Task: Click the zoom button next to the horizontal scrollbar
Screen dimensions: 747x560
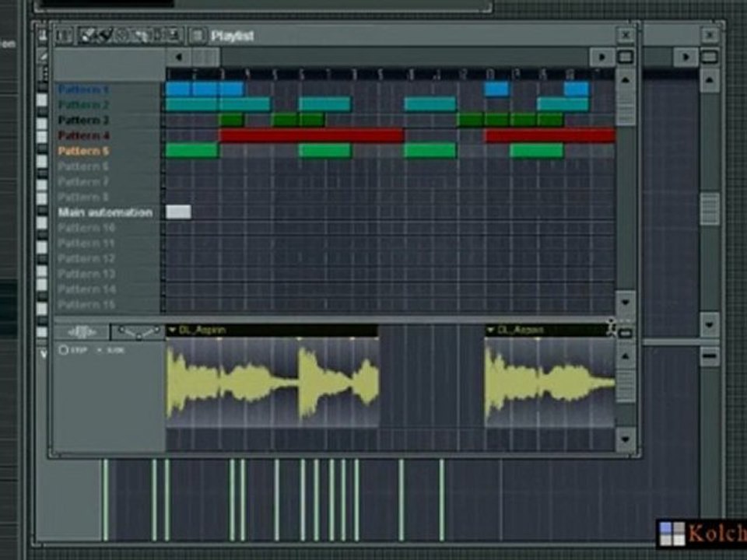Action: tap(626, 57)
